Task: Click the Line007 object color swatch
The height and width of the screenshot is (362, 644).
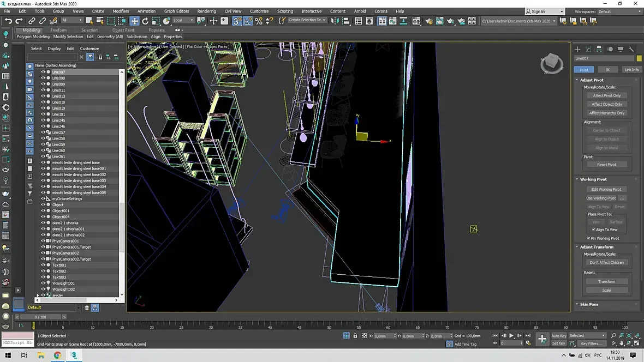Action: [x=639, y=59]
